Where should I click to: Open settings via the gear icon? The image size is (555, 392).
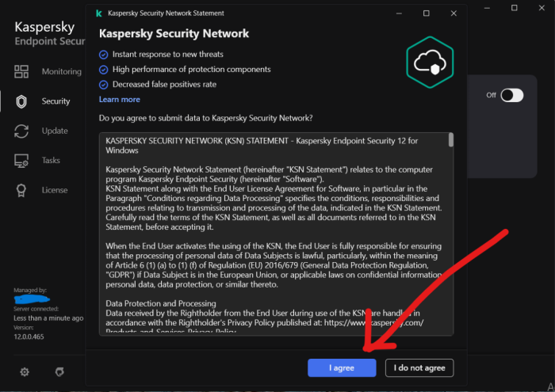coord(25,371)
